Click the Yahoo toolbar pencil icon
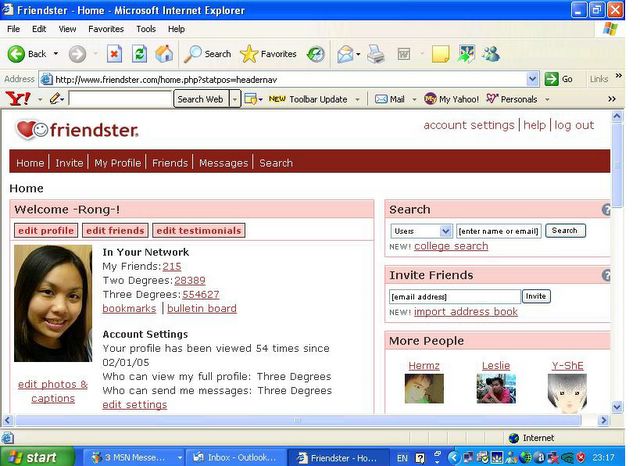Screen dimensions: 640x466 click(x=55, y=99)
